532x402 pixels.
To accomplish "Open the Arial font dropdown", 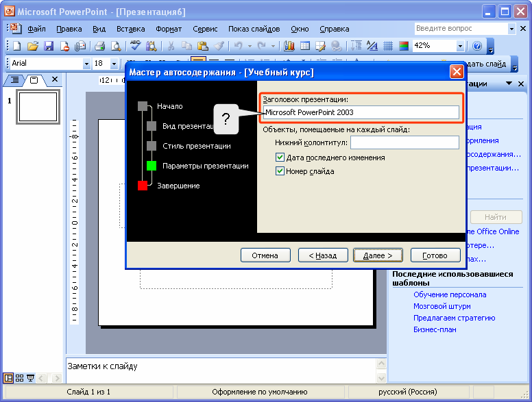I will point(86,64).
